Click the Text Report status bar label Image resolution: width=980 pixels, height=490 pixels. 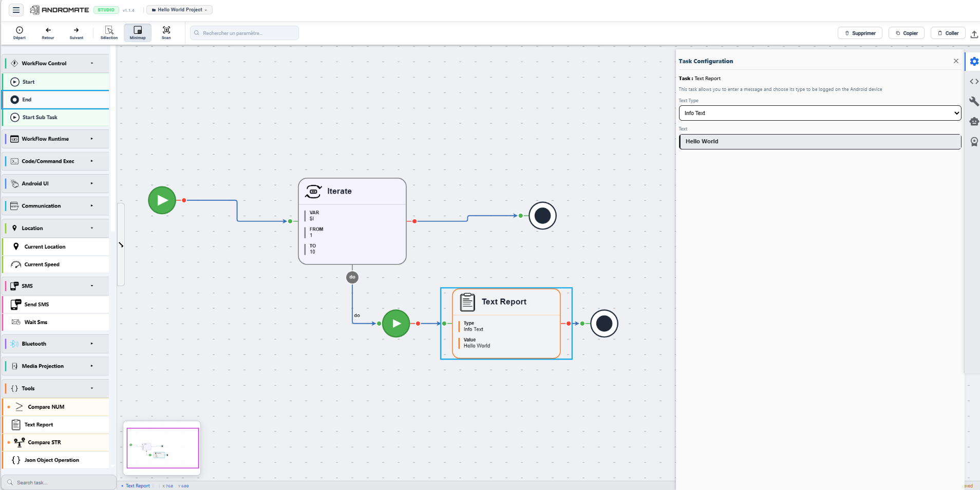click(x=138, y=486)
